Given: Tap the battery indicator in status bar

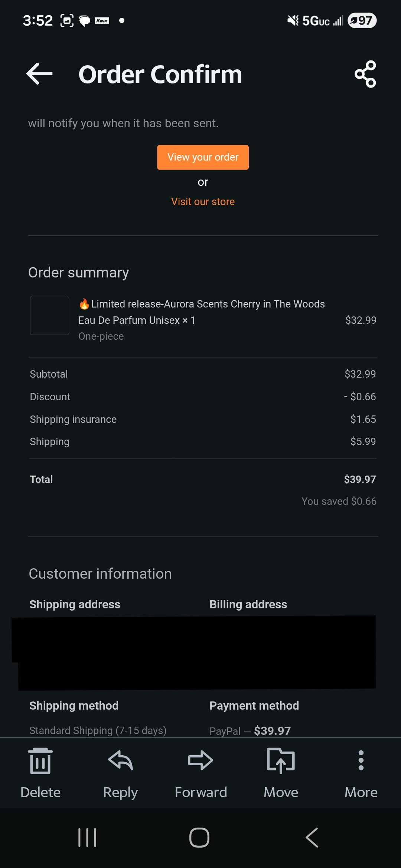Looking at the screenshot, I should click(362, 20).
